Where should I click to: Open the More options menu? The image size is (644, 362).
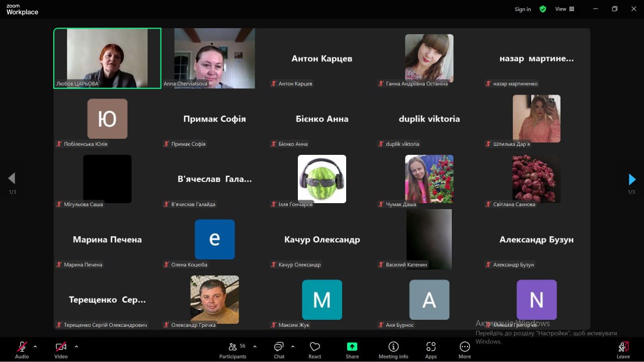click(x=464, y=349)
